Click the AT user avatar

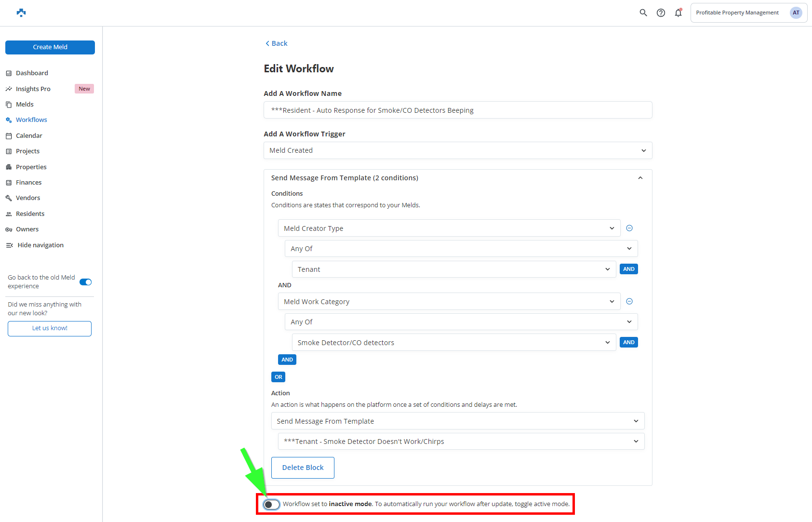coord(796,13)
